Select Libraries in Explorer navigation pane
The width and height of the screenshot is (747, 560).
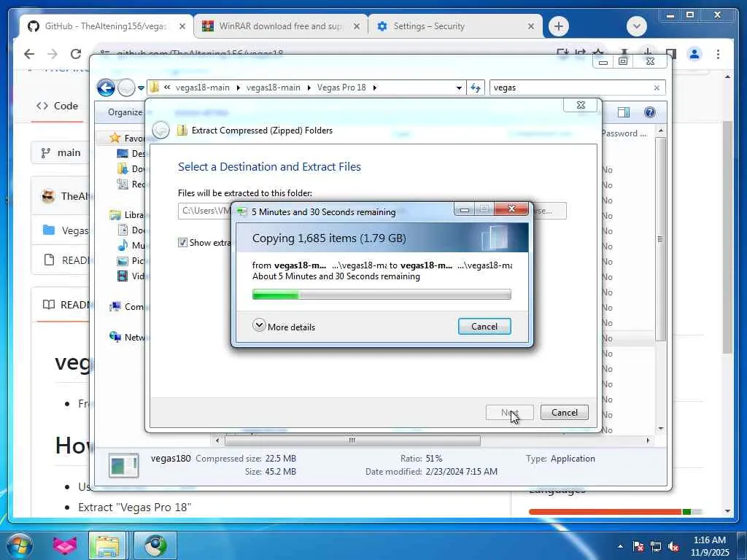tap(127, 215)
